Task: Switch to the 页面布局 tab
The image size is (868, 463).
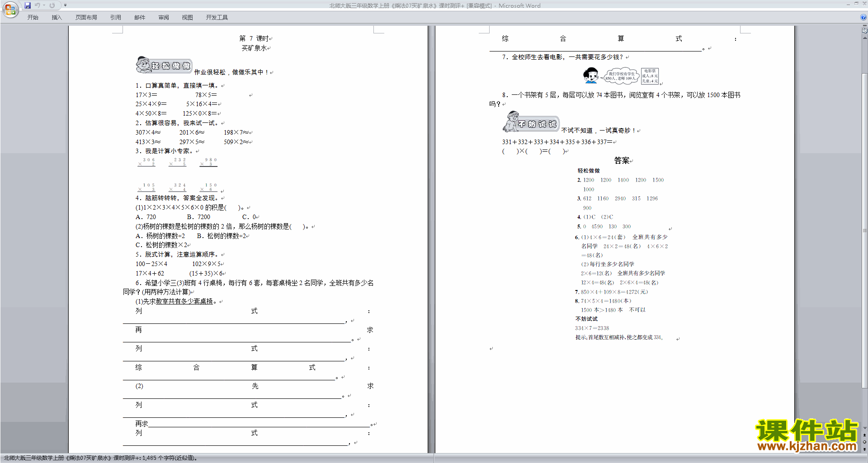Action: [86, 18]
